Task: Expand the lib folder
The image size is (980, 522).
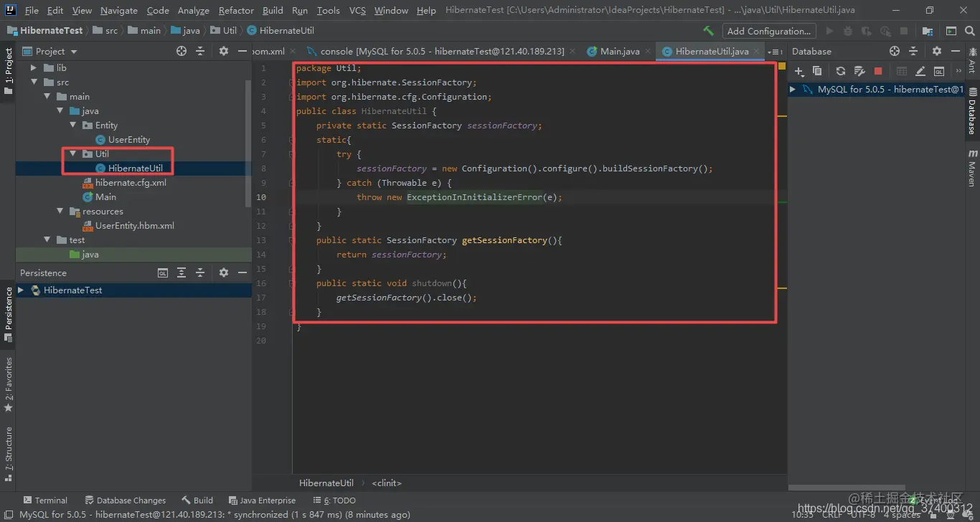Action: click(x=33, y=67)
